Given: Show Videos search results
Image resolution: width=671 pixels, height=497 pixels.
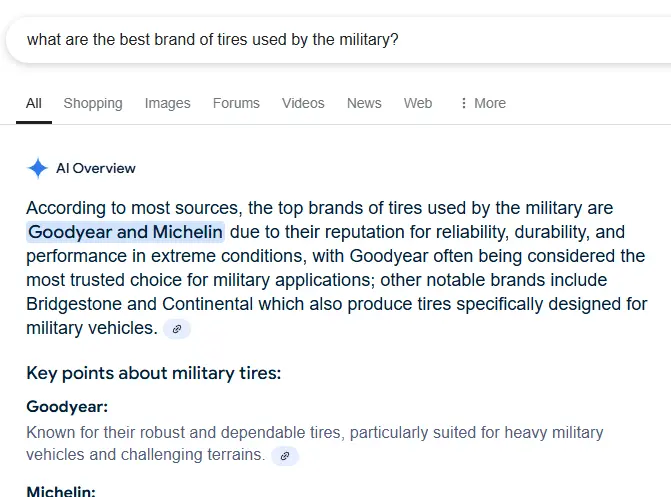Looking at the screenshot, I should click(303, 103).
